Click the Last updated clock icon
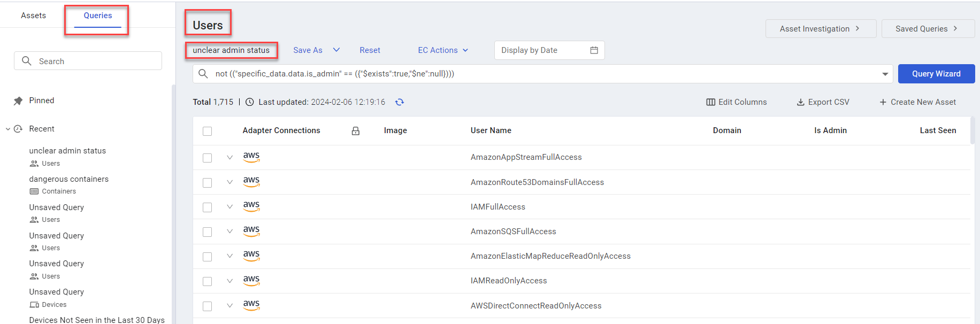 [x=249, y=102]
